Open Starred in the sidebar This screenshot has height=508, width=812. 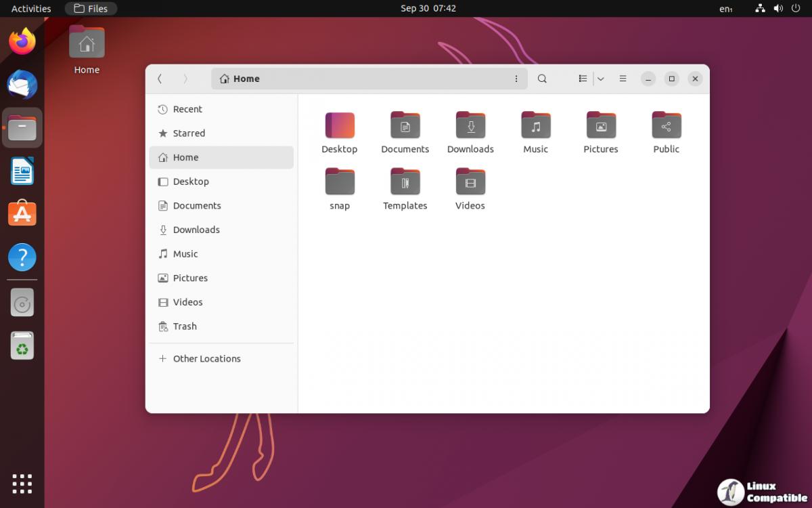tap(189, 133)
